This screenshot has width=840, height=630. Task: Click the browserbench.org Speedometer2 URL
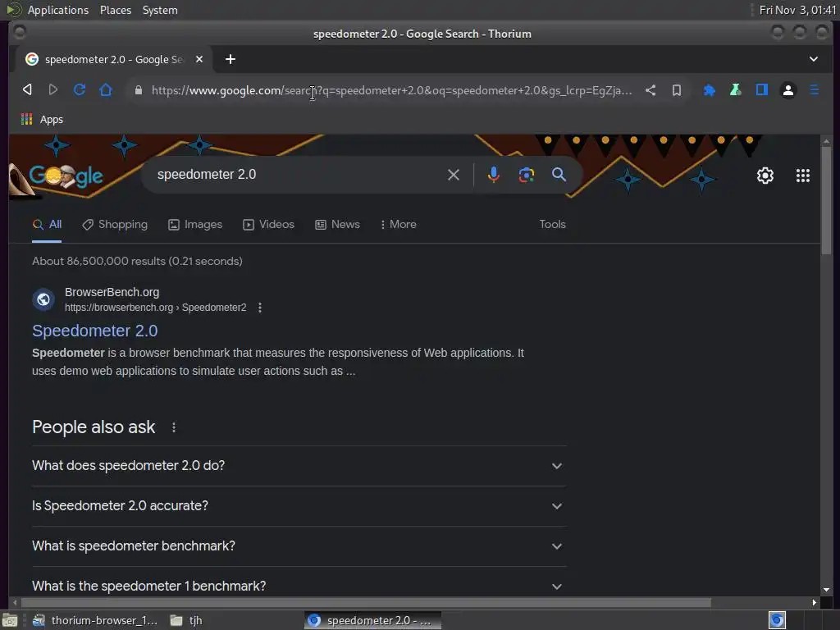click(155, 308)
